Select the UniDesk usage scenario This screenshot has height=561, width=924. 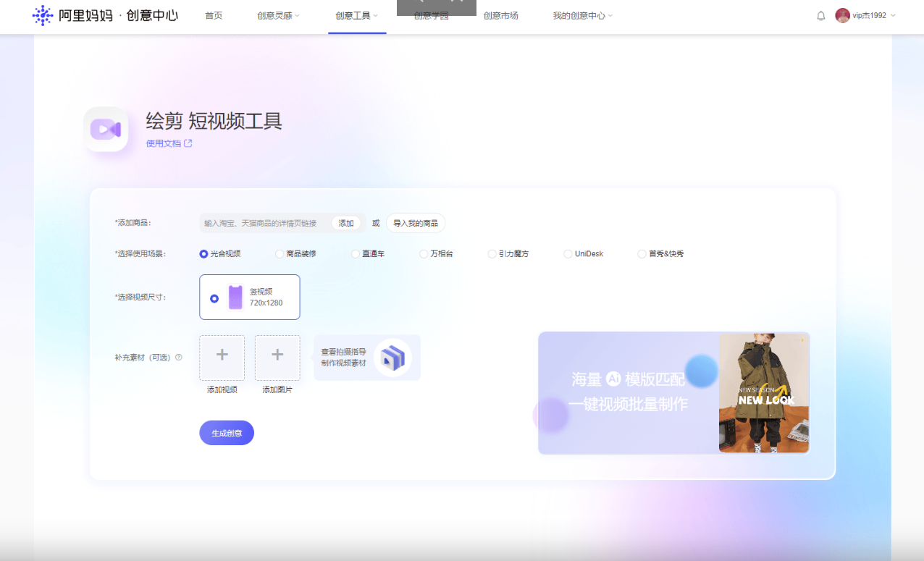pos(568,253)
